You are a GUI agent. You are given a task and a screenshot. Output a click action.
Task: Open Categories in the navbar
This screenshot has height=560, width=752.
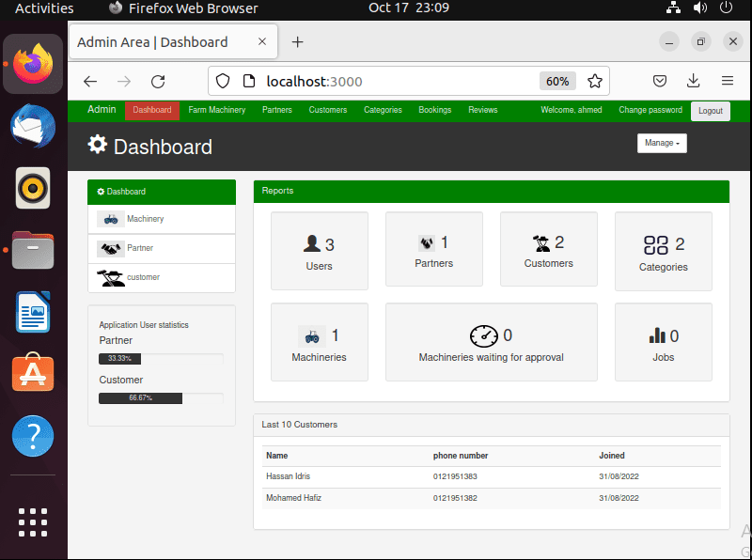[x=383, y=110]
